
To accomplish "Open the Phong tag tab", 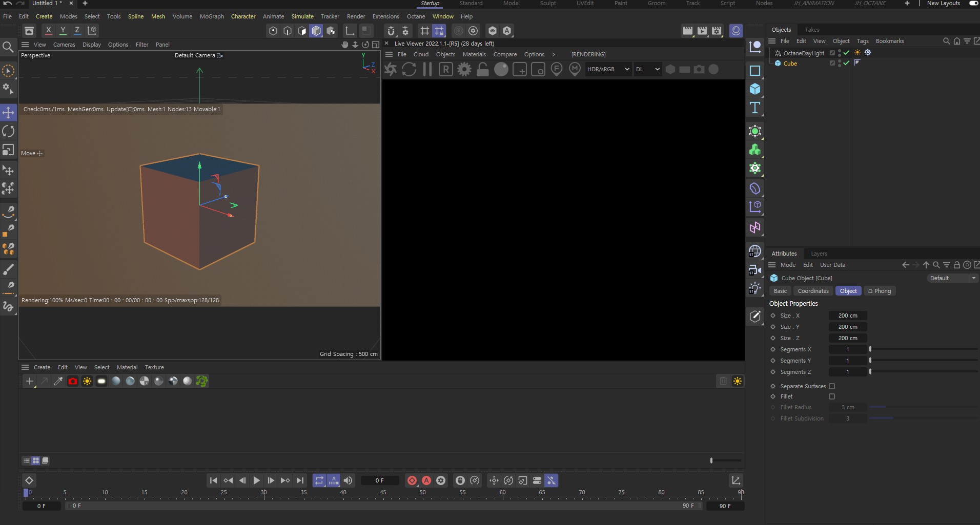I will (879, 291).
